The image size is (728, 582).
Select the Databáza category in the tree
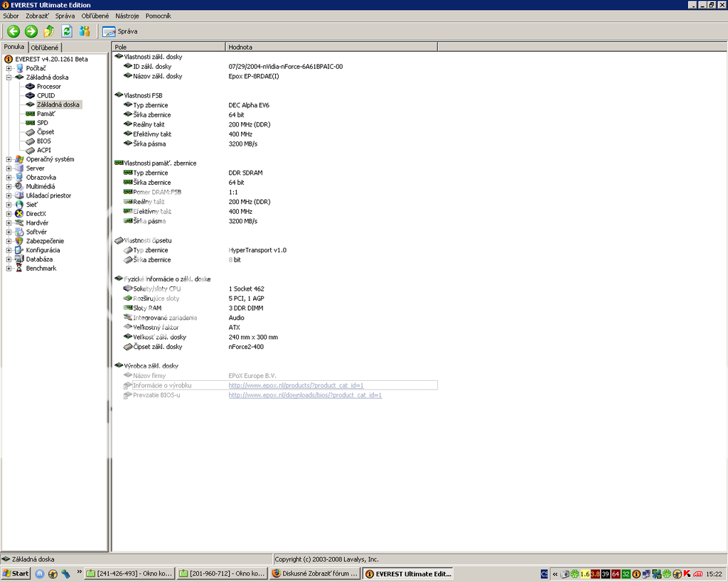click(39, 259)
